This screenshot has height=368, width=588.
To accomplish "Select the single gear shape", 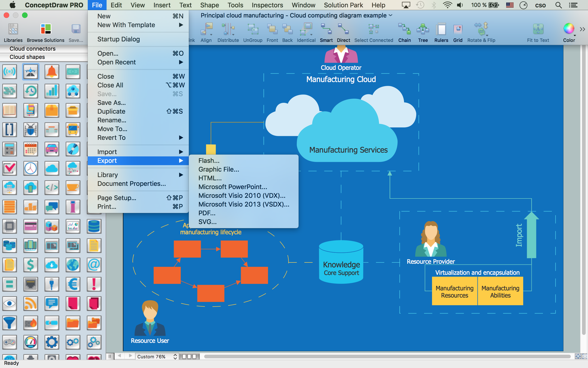I will click(x=51, y=342).
